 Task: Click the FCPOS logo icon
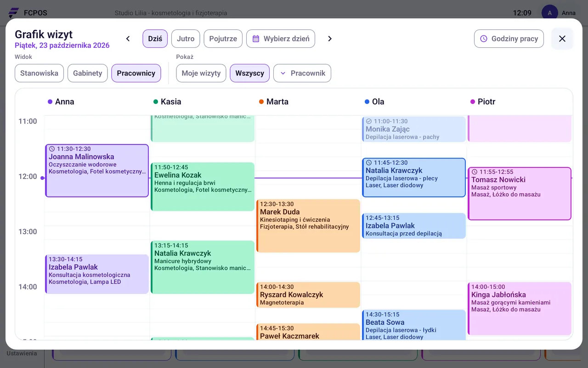14,13
